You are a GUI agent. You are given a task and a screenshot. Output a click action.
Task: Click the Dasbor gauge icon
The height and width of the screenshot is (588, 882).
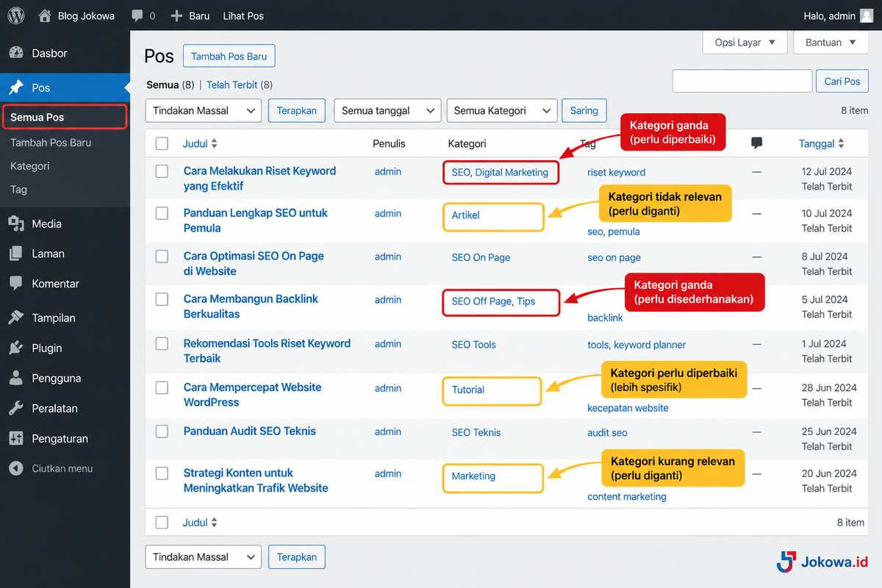[16, 53]
